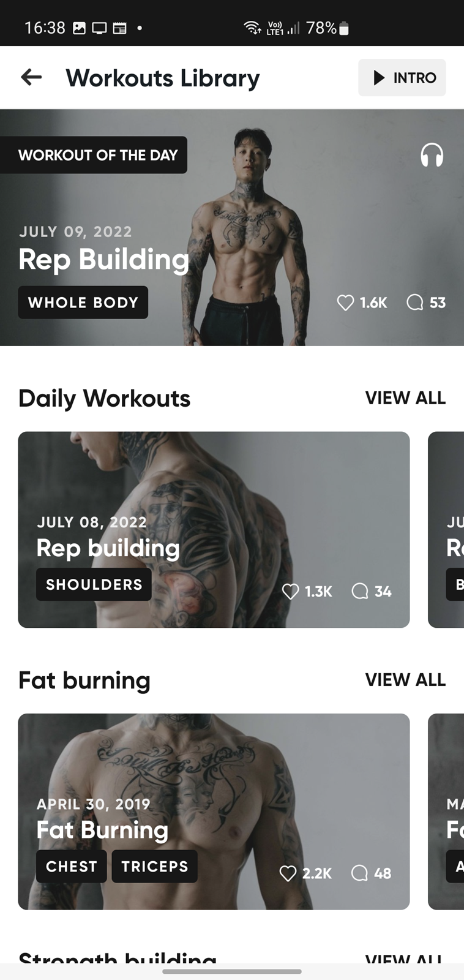The height and width of the screenshot is (980, 464).
Task: Open the headphones audio icon
Action: tap(432, 155)
